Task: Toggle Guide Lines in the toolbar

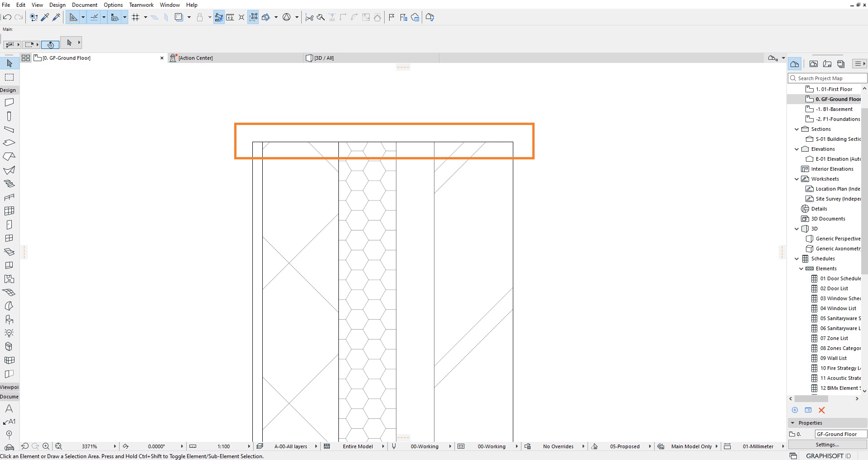Action: [74, 17]
